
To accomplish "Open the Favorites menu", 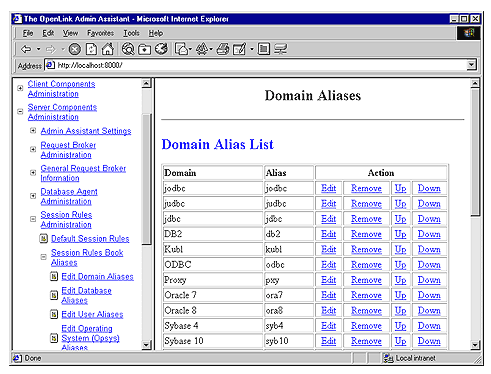I will point(100,33).
